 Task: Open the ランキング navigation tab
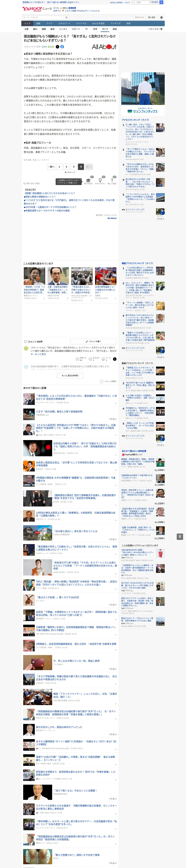[x=115, y=24]
